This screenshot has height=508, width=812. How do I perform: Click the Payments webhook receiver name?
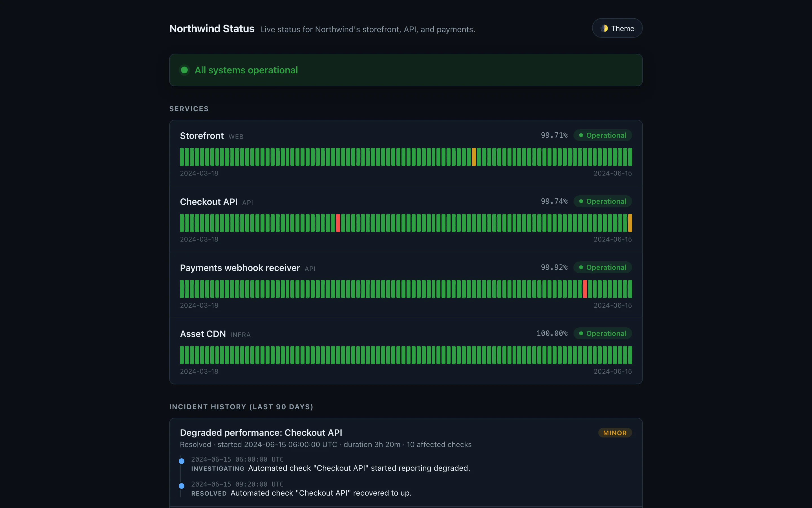(240, 268)
